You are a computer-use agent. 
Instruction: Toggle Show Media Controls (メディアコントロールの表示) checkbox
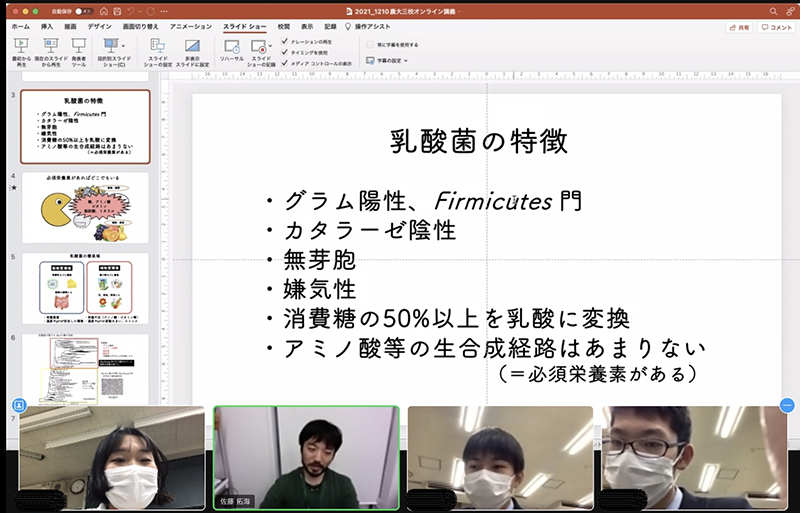pyautogui.click(x=285, y=63)
